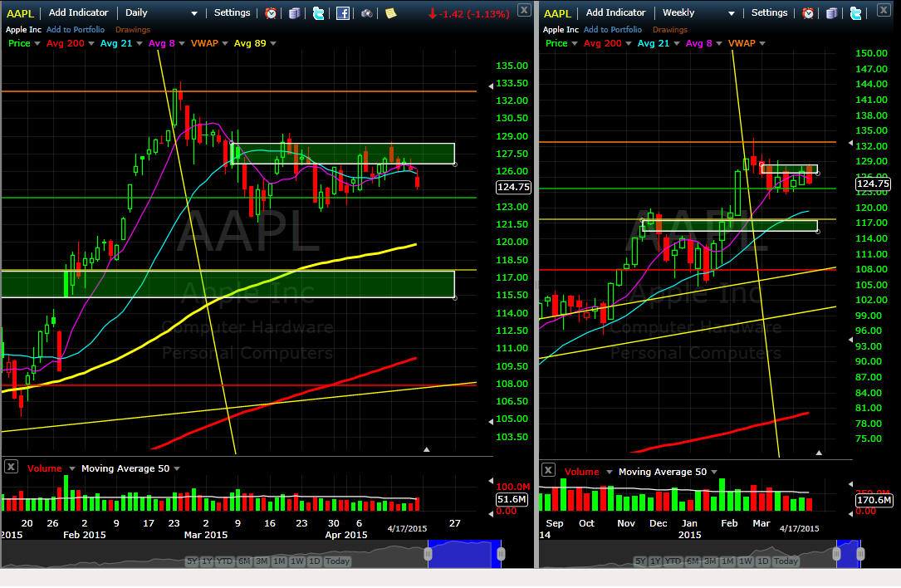Click the up triangle marker at Weekly chart bottom

click(819, 453)
